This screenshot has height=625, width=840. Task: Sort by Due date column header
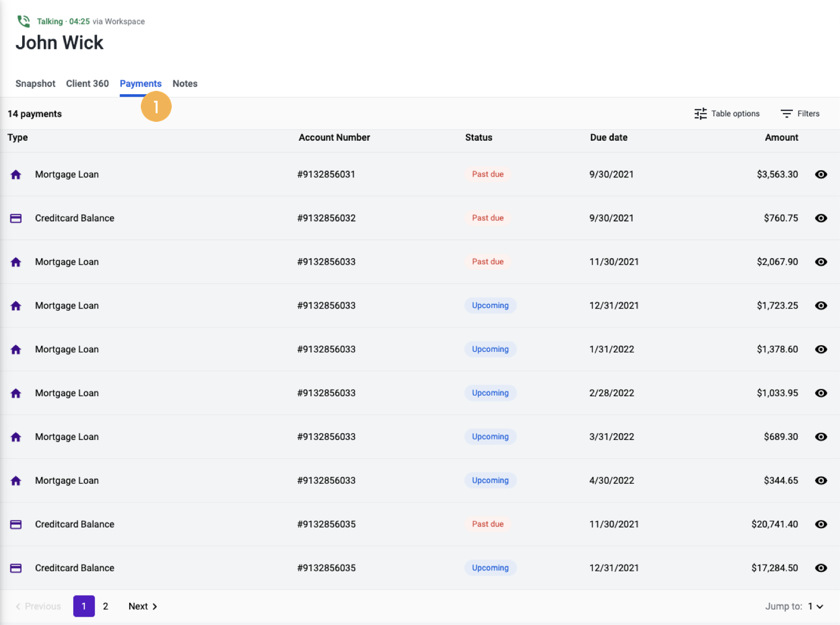tap(609, 137)
